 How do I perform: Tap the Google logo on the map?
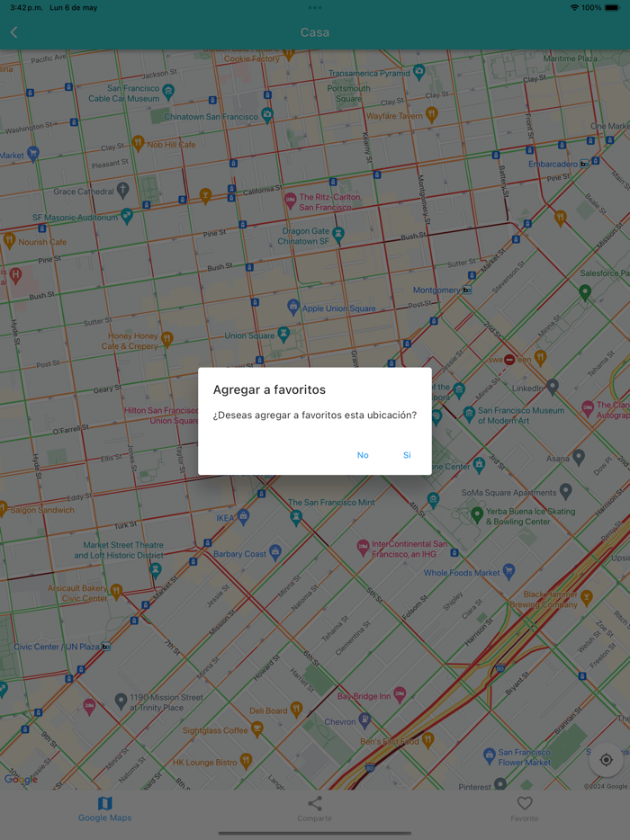(x=21, y=779)
